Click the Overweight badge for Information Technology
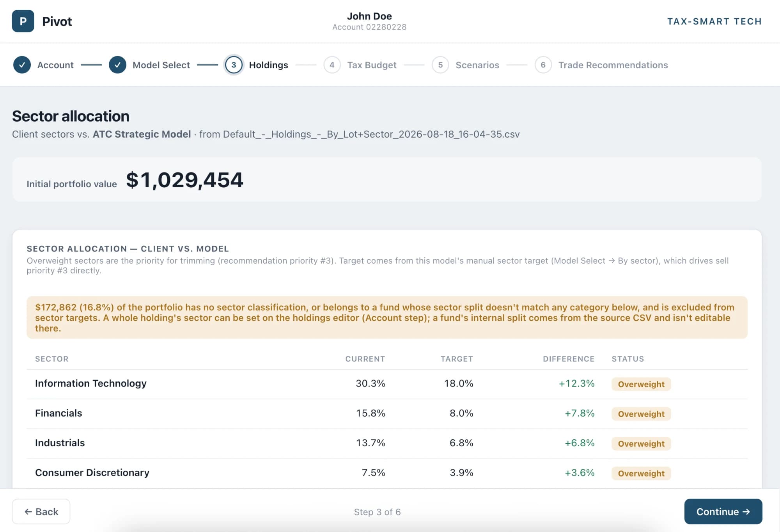The height and width of the screenshot is (532, 780). tap(641, 384)
